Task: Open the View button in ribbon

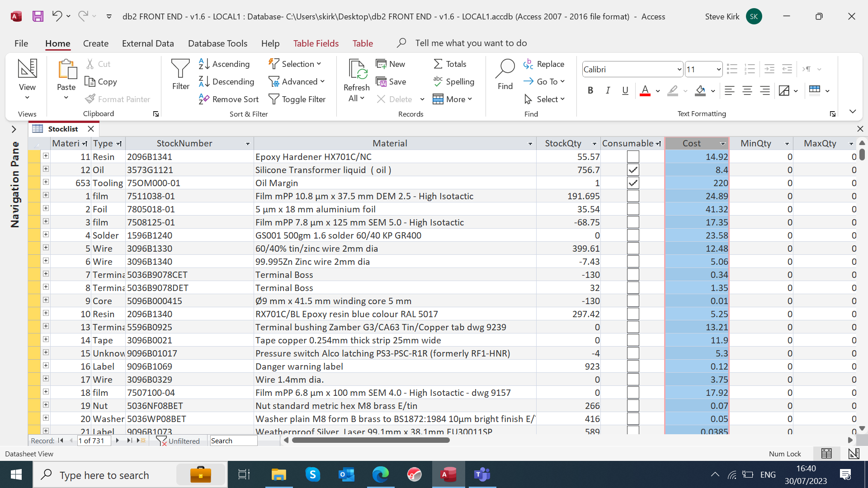Action: click(x=27, y=80)
